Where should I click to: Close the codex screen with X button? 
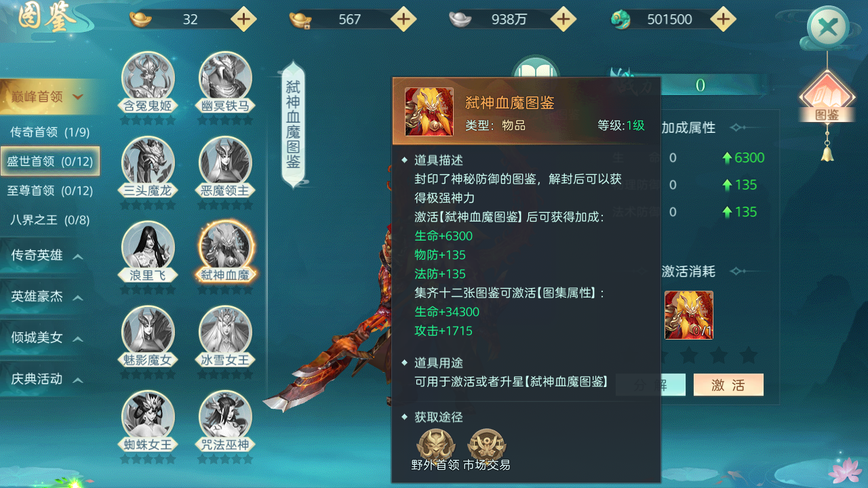pyautogui.click(x=827, y=28)
